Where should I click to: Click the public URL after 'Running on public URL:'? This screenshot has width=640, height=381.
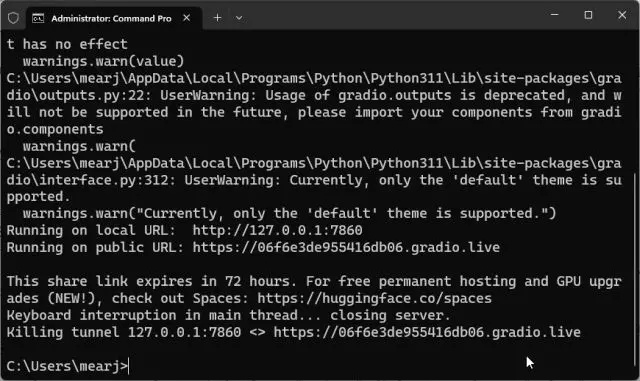pos(346,247)
